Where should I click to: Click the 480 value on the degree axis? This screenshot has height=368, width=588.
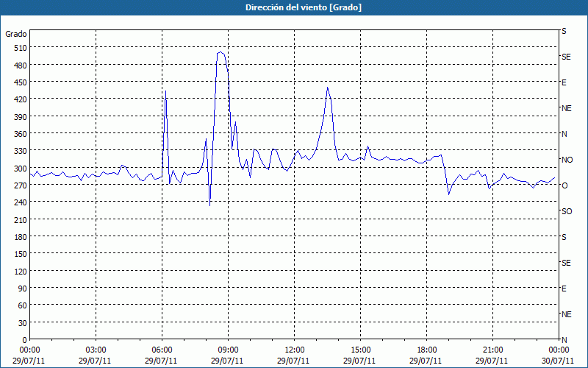tap(21, 66)
